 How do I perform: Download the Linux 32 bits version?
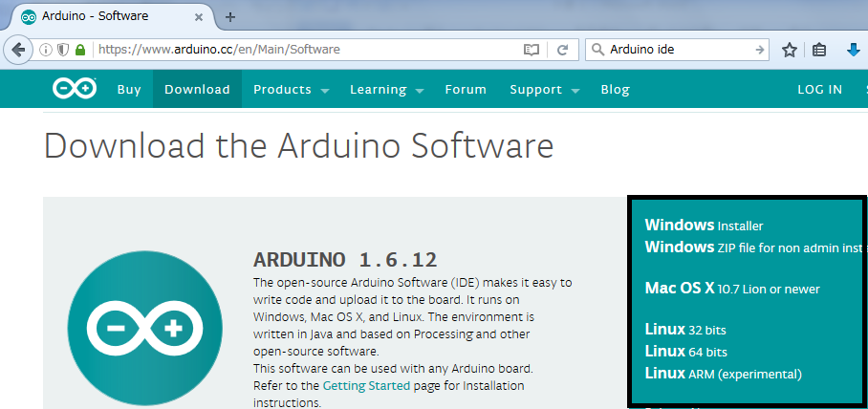point(685,330)
